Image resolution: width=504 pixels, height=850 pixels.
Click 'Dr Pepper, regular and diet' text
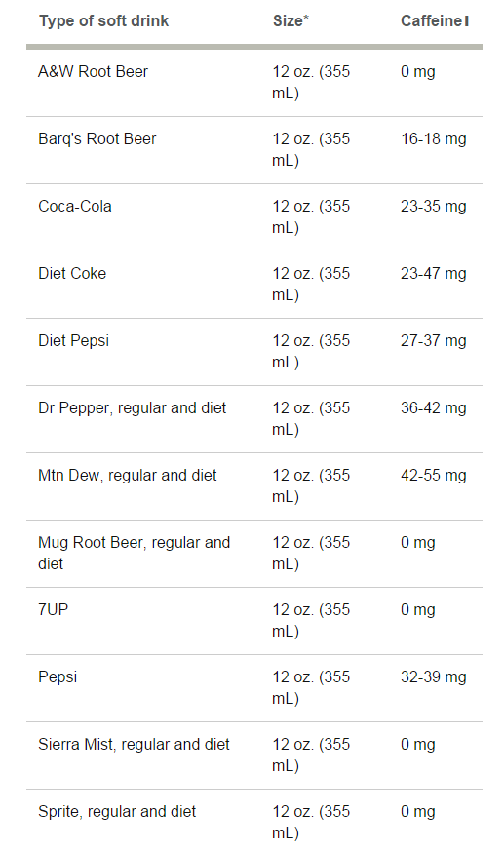tap(132, 408)
